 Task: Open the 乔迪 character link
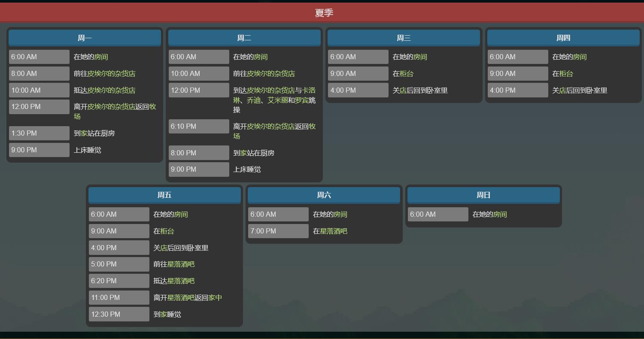254,100
